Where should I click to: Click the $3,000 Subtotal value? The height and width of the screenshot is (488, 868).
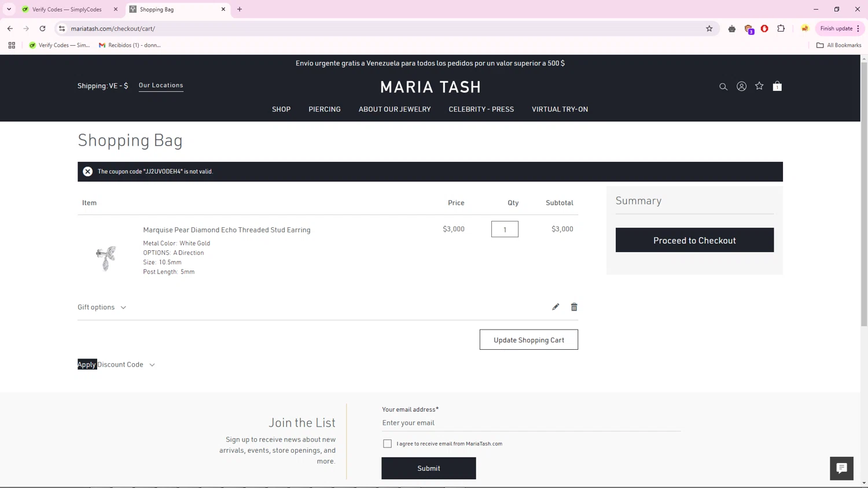(x=562, y=229)
